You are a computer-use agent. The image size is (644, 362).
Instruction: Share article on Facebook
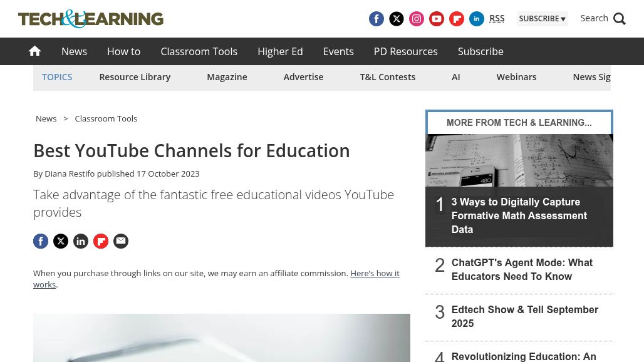(41, 241)
